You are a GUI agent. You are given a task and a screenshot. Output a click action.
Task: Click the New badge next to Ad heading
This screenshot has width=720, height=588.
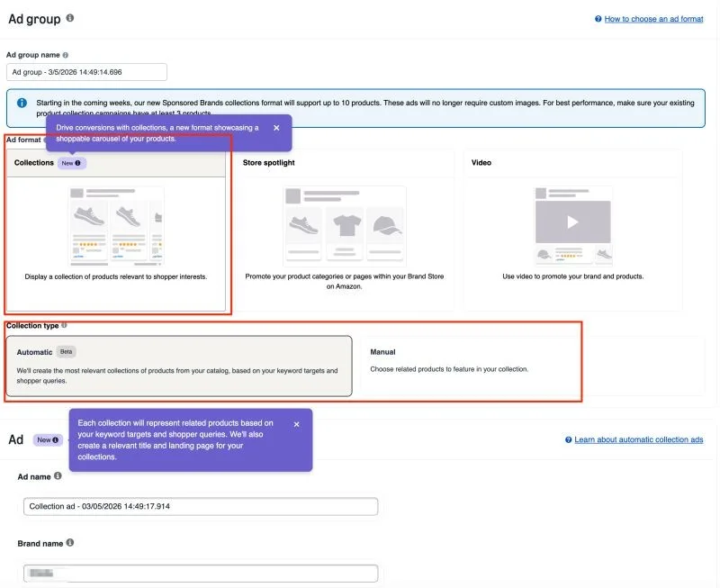pyautogui.click(x=48, y=440)
